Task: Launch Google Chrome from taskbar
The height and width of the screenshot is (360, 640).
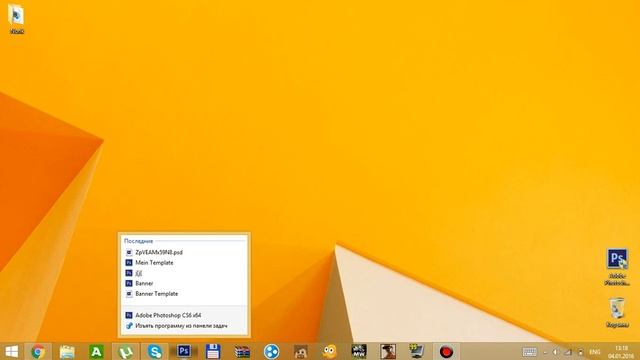Action: click(38, 351)
